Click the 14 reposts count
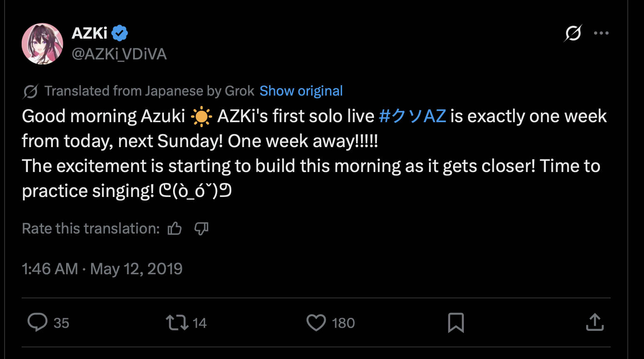This screenshot has height=359, width=644. (200, 323)
